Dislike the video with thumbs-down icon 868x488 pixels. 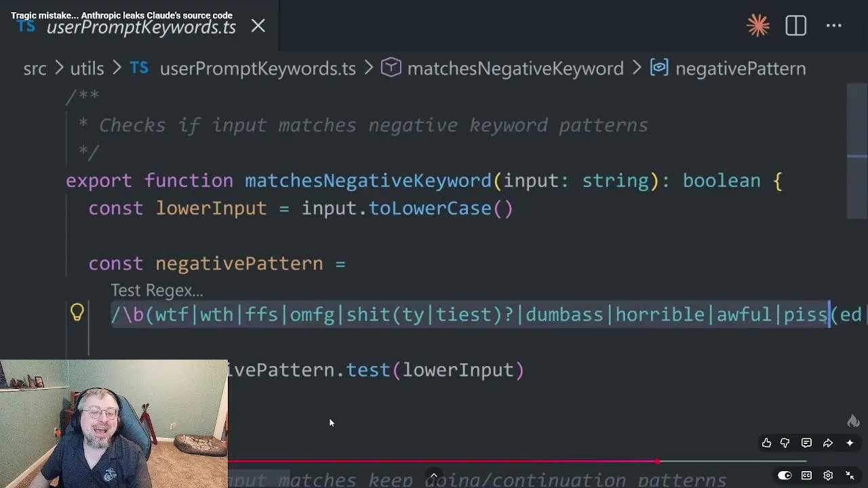click(x=785, y=443)
